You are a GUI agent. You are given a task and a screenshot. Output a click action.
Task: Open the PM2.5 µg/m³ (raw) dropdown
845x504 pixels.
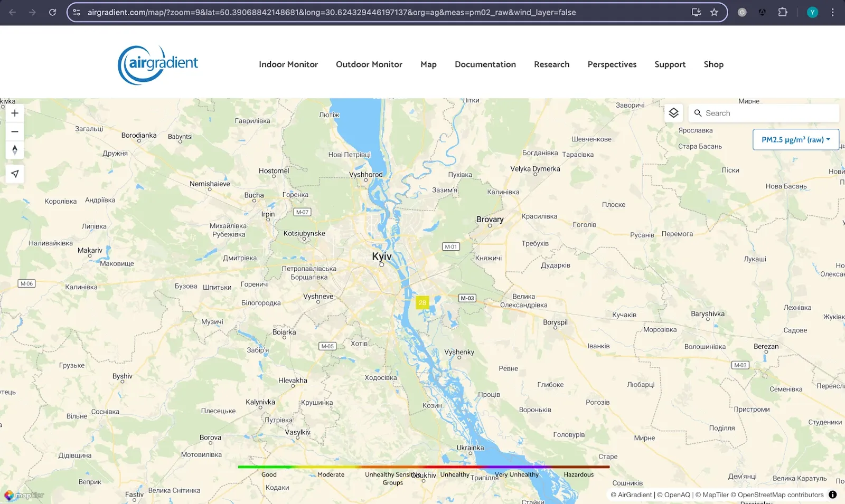pos(795,140)
